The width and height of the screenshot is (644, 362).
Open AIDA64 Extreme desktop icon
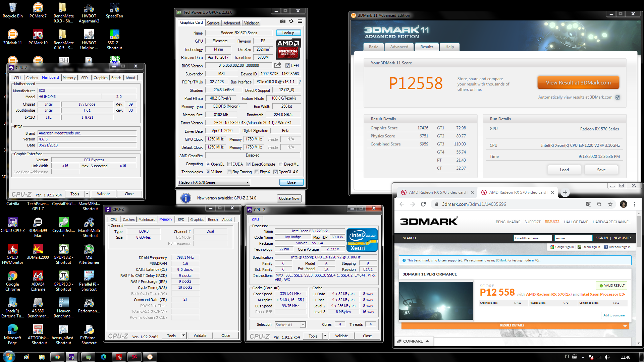[x=38, y=281]
